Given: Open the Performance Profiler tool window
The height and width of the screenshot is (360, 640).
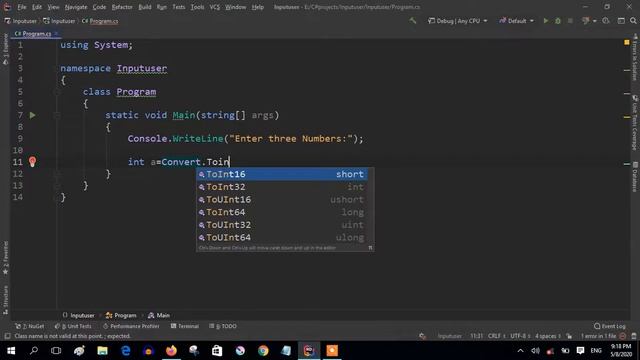Looking at the screenshot, I should pyautogui.click(x=131, y=326).
